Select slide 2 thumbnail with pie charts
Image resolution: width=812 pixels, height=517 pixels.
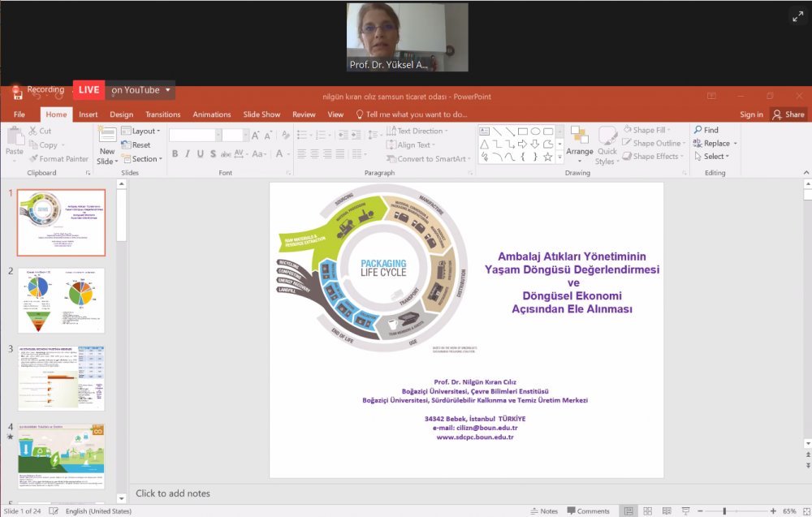61,300
